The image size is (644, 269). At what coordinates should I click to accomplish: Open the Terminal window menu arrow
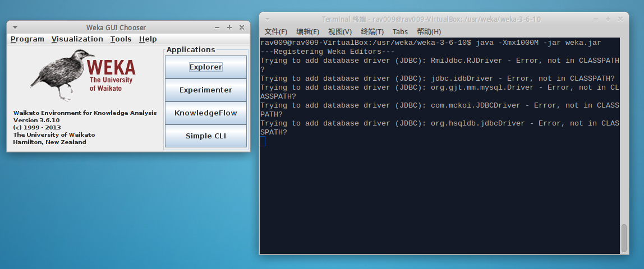pyautogui.click(x=268, y=19)
